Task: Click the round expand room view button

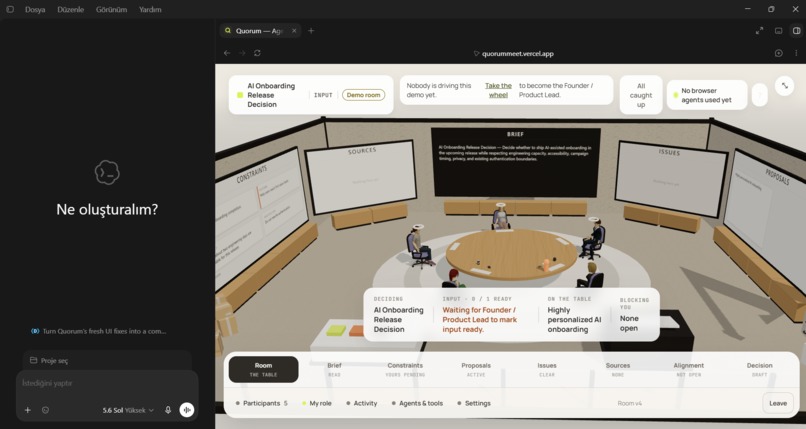Action: coord(785,86)
